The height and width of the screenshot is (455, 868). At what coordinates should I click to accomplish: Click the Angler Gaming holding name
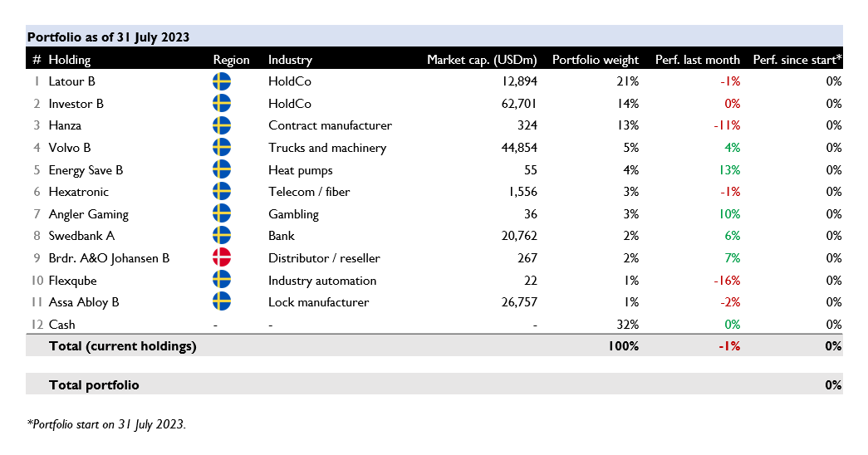(x=89, y=214)
